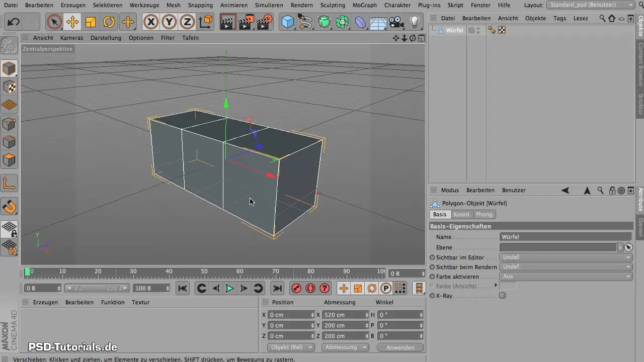The image size is (644, 362).
Task: Open the Sculpting menu
Action: click(x=333, y=5)
